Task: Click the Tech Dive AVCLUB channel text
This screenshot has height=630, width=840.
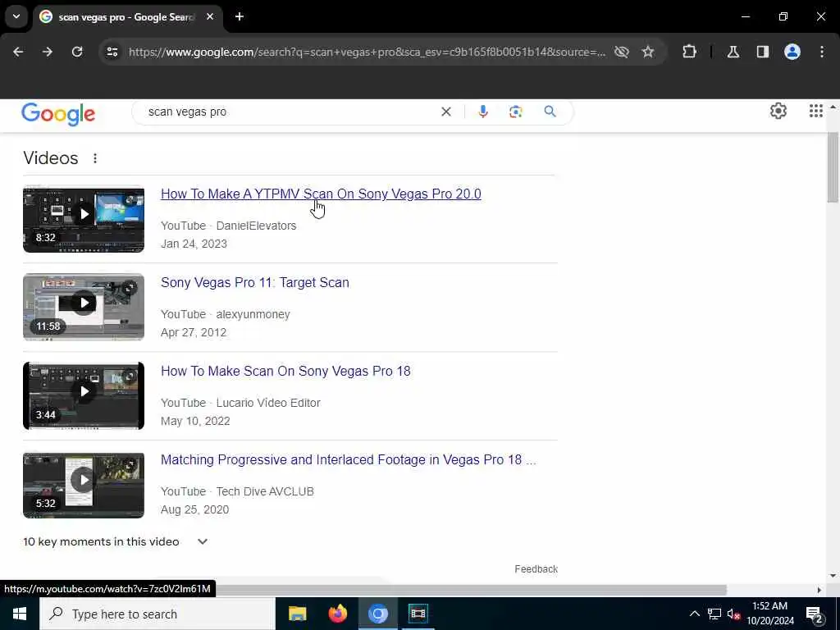Action: (x=265, y=491)
